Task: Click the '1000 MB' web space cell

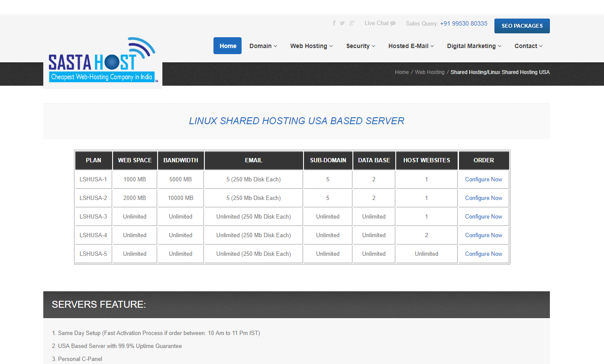Action: pos(135,179)
